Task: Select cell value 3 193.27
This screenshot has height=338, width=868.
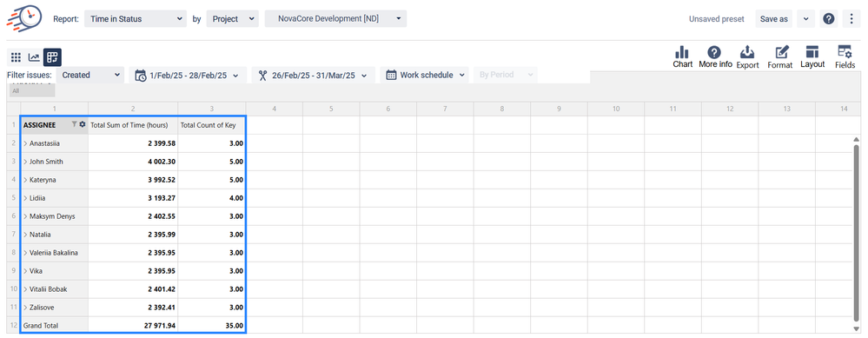Action: 133,198
